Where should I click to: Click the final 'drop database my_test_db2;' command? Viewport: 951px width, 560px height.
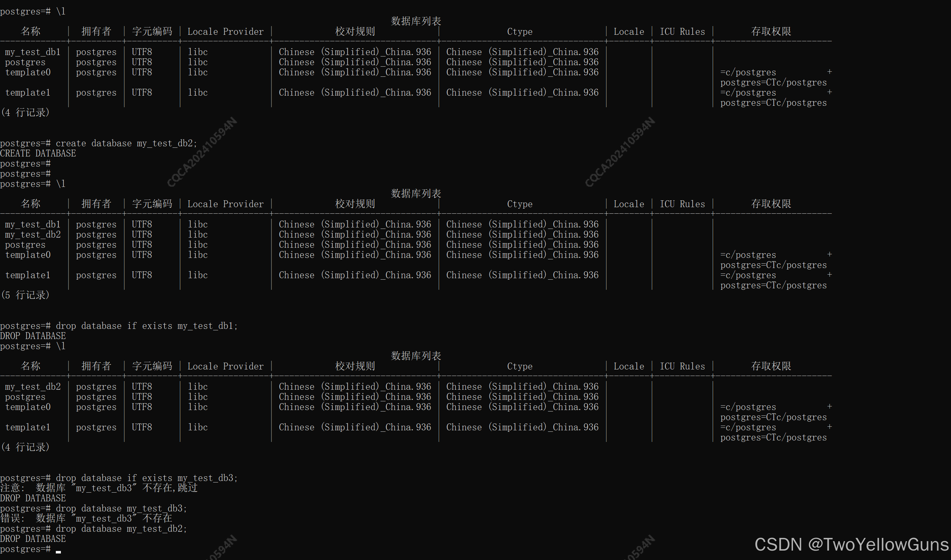coord(121,529)
